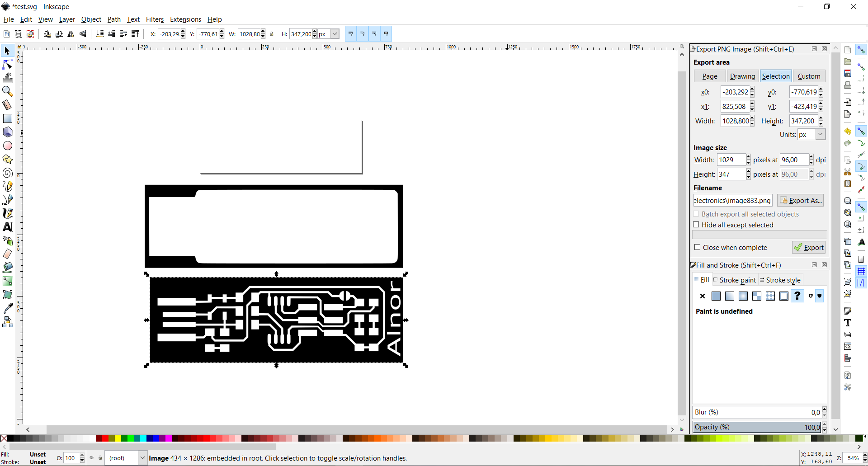Viewport: 868px width, 466px height.
Task: Select the Pencil freehand tool
Action: point(7,186)
